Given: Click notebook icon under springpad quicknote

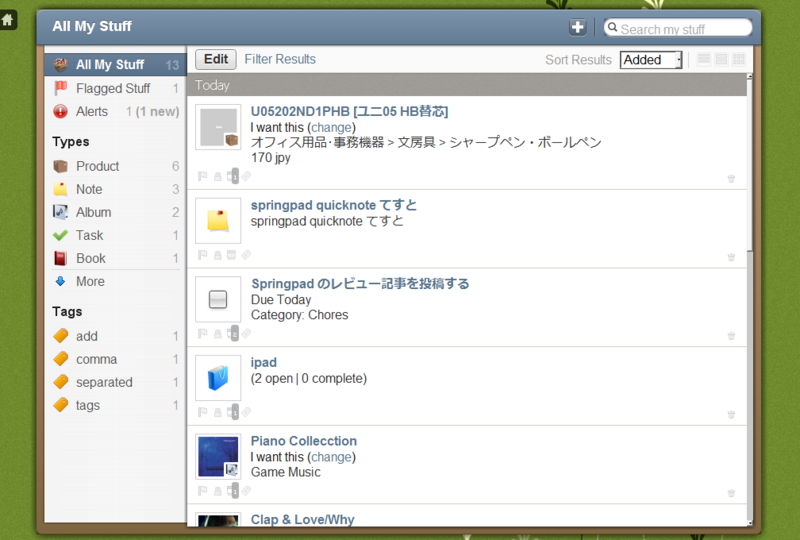Looking at the screenshot, I should (x=231, y=255).
